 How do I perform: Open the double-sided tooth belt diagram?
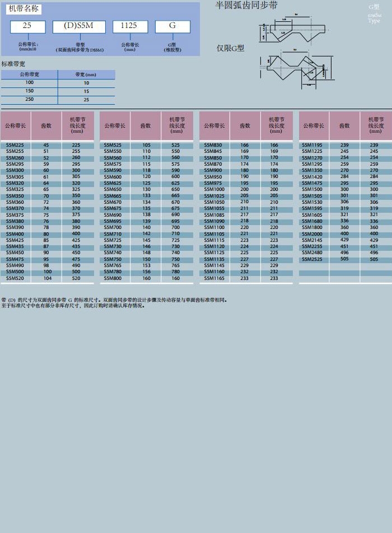[x=294, y=71]
